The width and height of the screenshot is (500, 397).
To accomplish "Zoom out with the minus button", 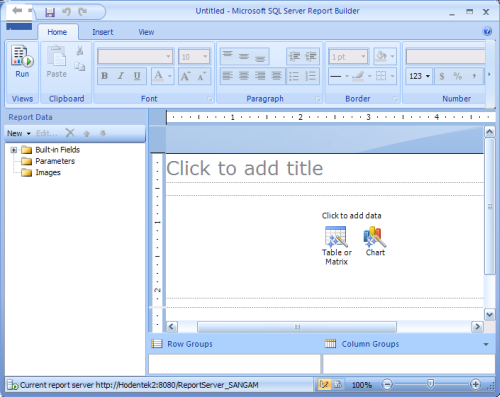I will point(387,385).
